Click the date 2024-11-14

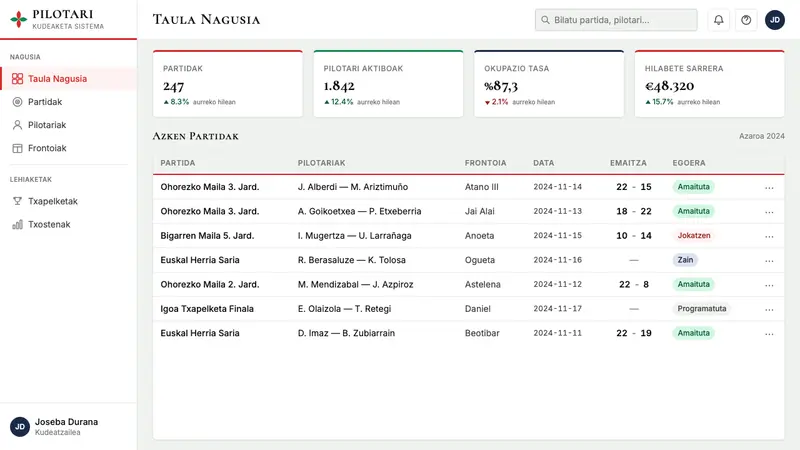(x=558, y=187)
